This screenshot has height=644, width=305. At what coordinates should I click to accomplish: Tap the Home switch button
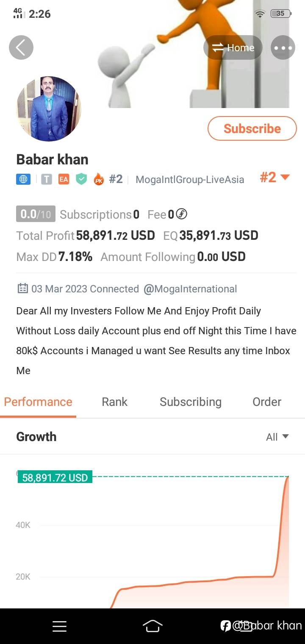233,48
